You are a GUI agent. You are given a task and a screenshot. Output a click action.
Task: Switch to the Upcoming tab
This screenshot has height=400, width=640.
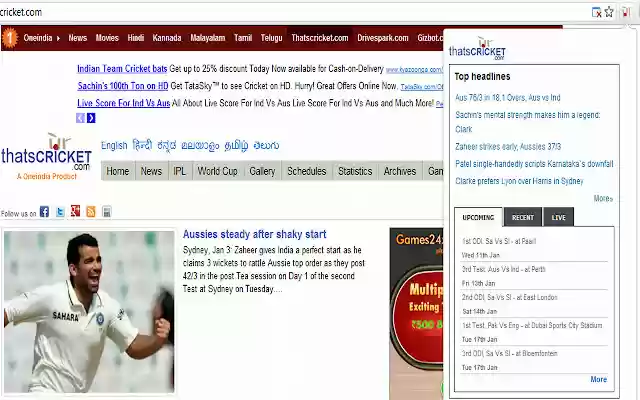(x=478, y=217)
